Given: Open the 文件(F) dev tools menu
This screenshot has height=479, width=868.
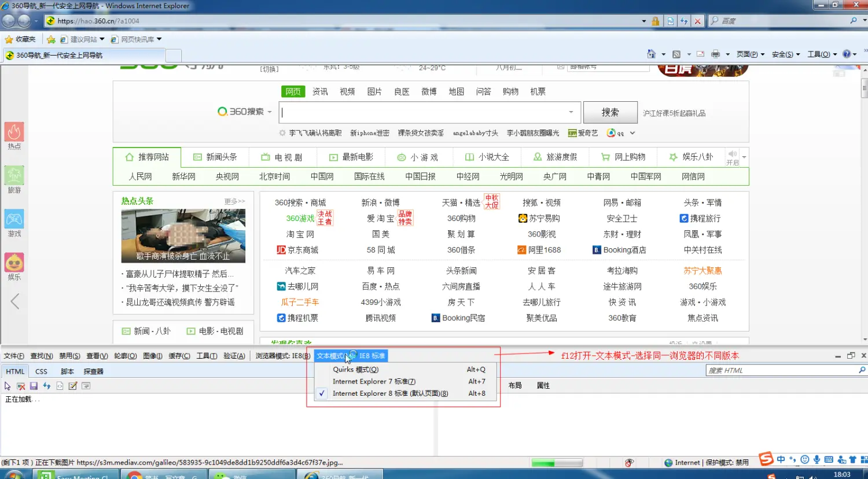Looking at the screenshot, I should (x=14, y=356).
